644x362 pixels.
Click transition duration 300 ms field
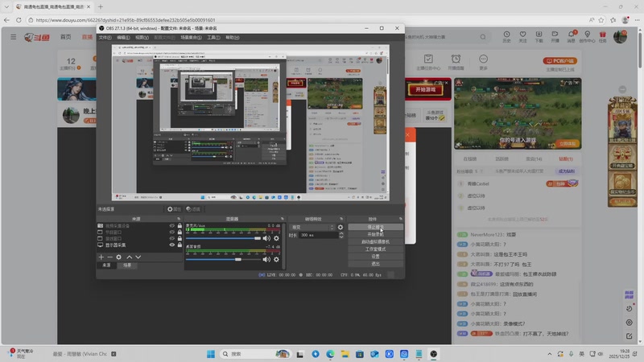coord(319,235)
